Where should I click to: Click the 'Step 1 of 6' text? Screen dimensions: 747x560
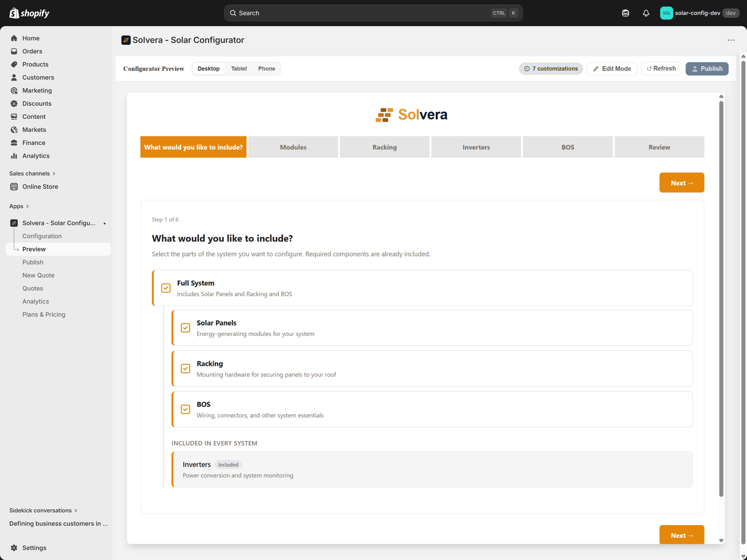(165, 219)
